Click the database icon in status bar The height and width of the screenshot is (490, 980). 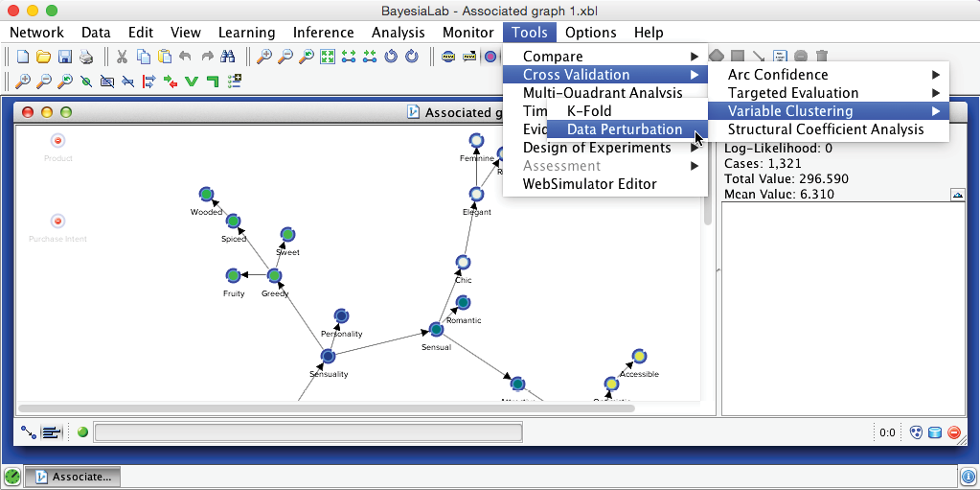pyautogui.click(x=935, y=432)
